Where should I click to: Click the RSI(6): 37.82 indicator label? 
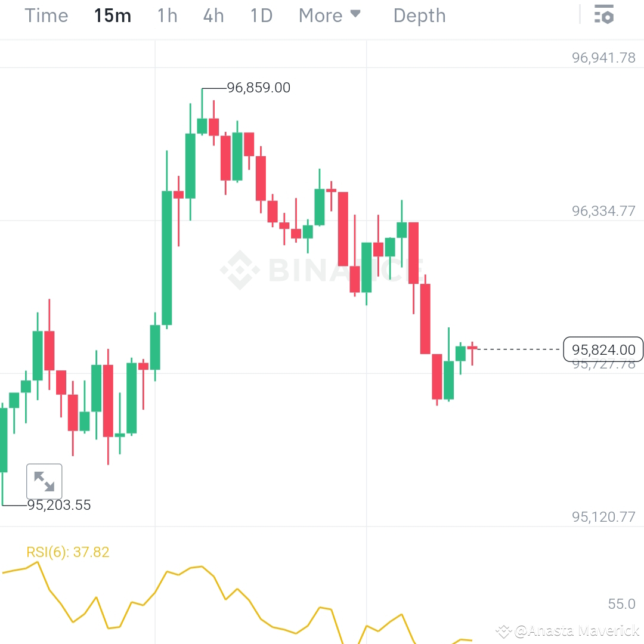[x=69, y=552]
